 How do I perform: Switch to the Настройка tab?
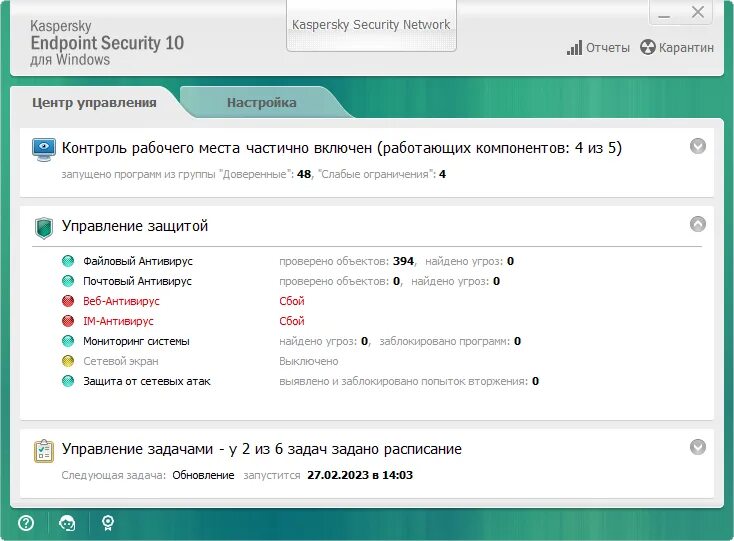point(262,102)
